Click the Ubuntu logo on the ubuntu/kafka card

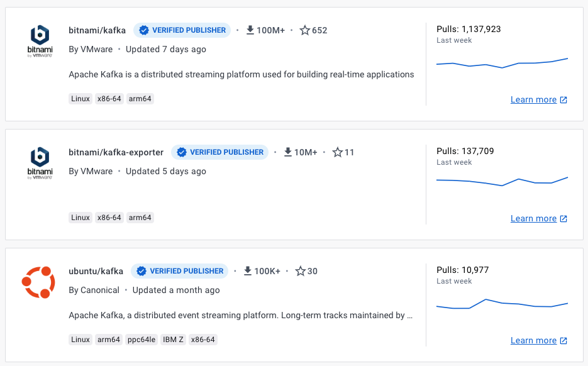(38, 282)
